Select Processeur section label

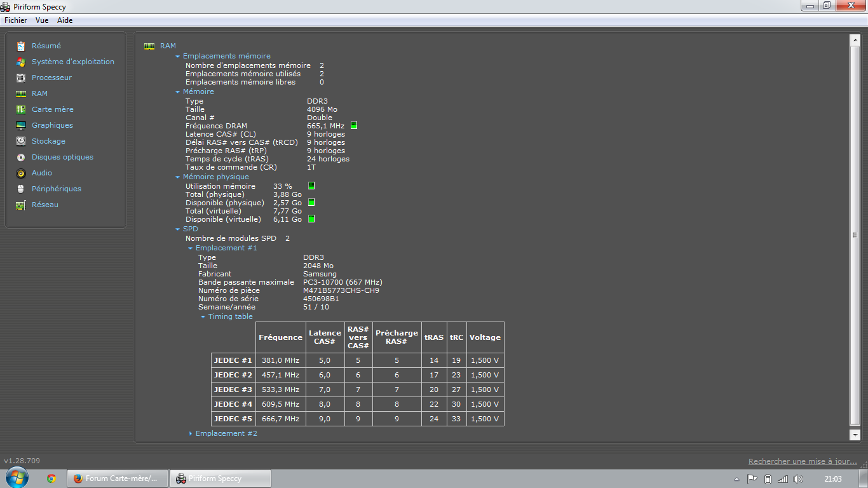52,78
